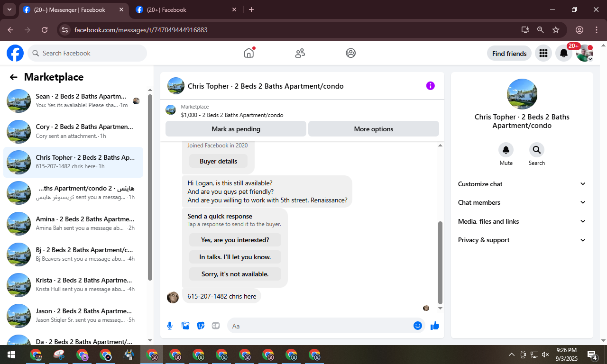Screen dimensions: 607x364
Task: Switch to the (20+) Facebook tab
Action: coord(186,9)
